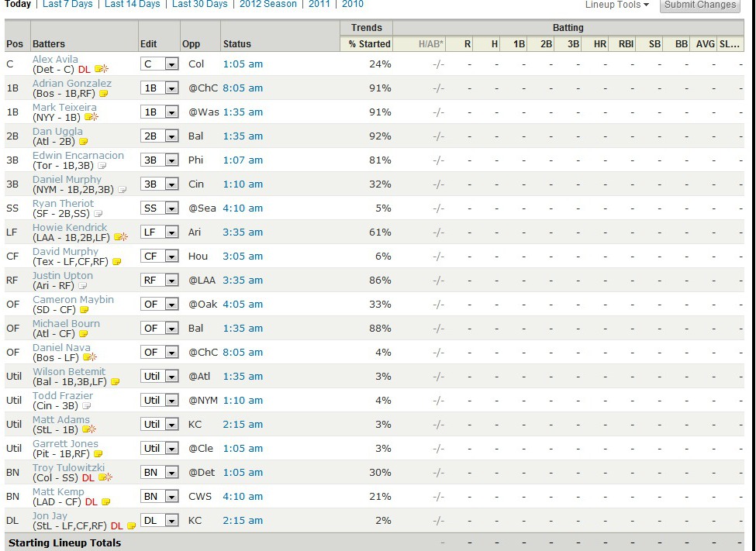Image resolution: width=756 pixels, height=551 pixels.
Task: Show 2011 stats
Action: [319, 5]
